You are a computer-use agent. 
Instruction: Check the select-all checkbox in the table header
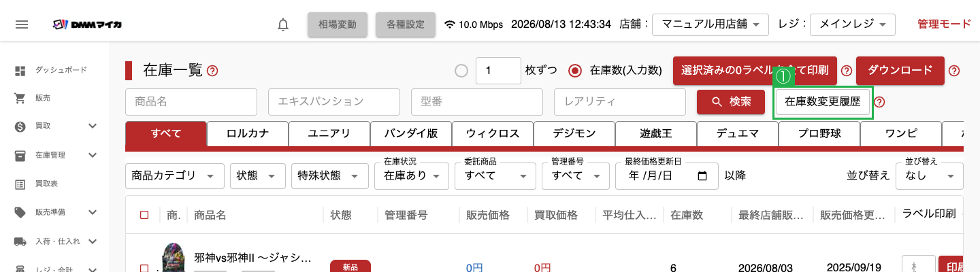(x=144, y=215)
